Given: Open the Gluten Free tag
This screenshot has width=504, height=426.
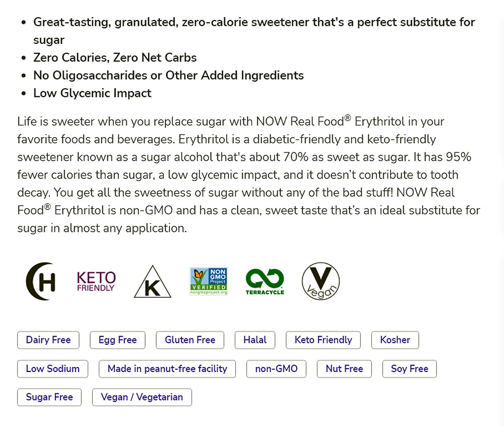Looking at the screenshot, I should tap(190, 340).
